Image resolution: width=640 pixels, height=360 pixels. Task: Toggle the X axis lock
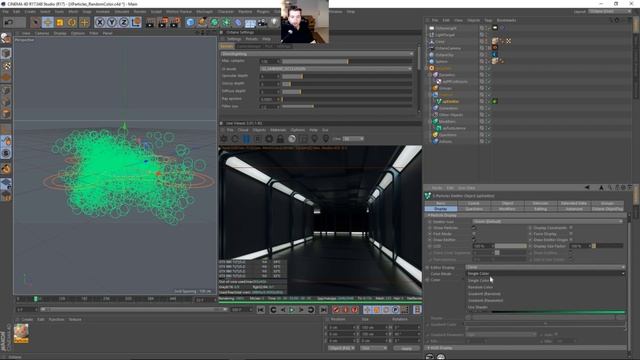click(x=100, y=22)
